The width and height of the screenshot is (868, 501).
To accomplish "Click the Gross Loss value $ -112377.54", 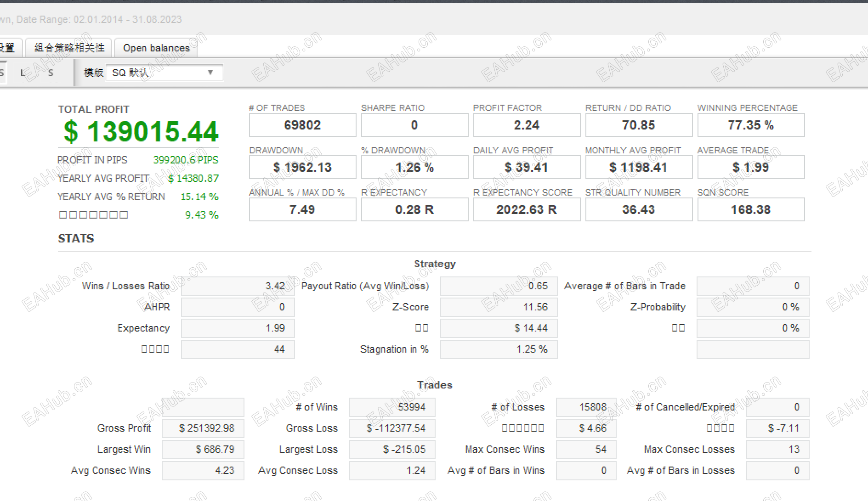I will click(x=392, y=428).
